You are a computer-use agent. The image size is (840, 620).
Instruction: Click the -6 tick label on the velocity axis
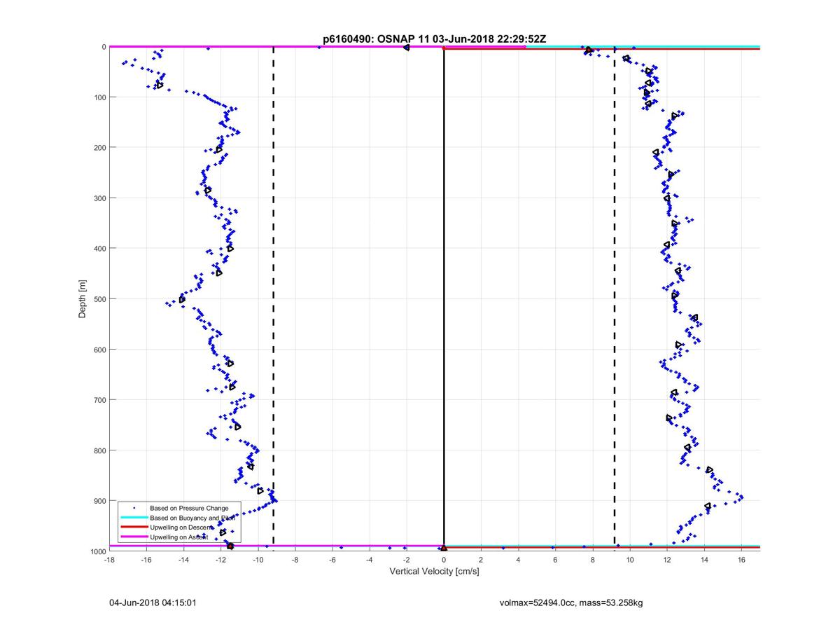pyautogui.click(x=332, y=560)
